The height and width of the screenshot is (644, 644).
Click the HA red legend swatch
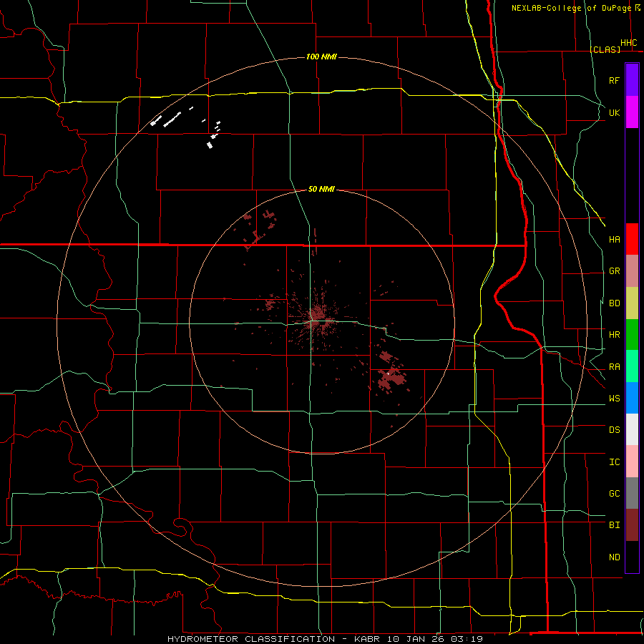click(632, 239)
